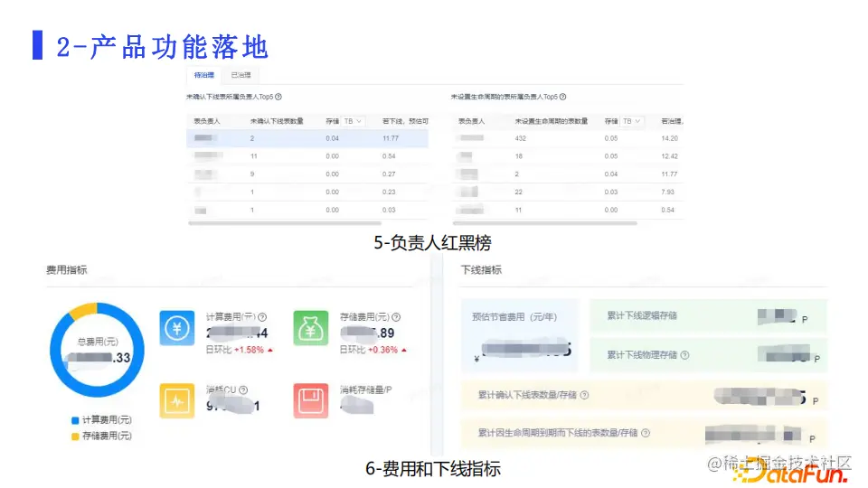This screenshot has width=868, height=488.
Task: Click 预估节省费用 (元/年) card
Action: point(520,335)
